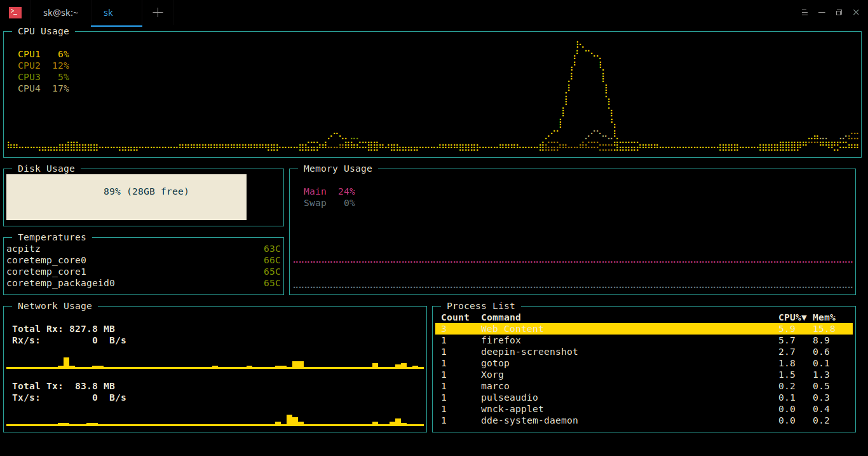Click the Main 24% memory label
This screenshot has width=868, height=456.
(x=329, y=191)
